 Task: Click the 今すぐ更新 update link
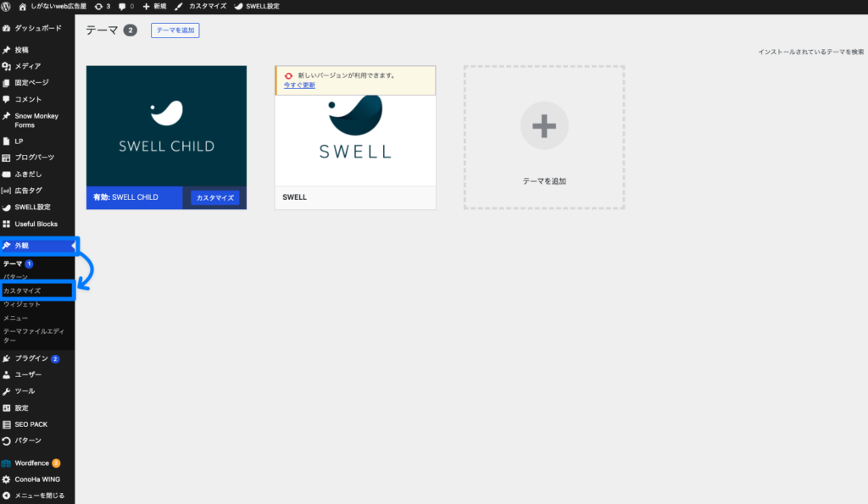point(298,86)
